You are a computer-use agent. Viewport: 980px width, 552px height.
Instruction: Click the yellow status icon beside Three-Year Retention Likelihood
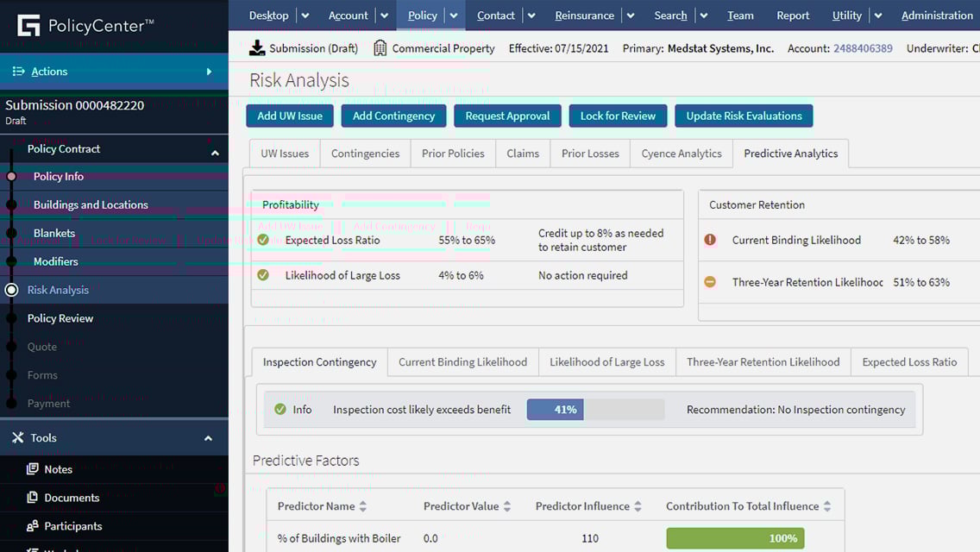pyautogui.click(x=711, y=282)
